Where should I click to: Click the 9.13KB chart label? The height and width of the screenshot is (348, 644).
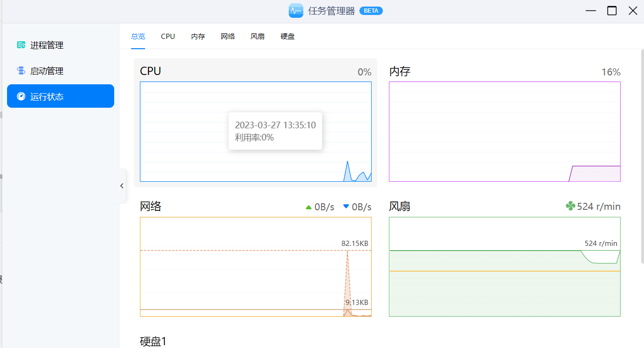tap(357, 303)
